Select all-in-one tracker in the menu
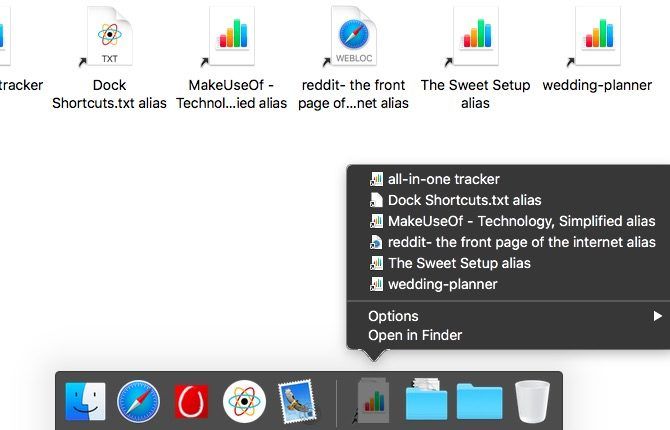 (x=444, y=179)
